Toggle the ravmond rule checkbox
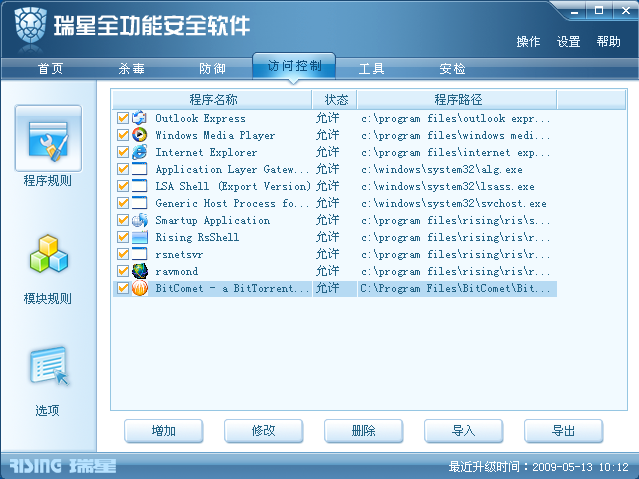The image size is (639, 479). pos(123,271)
